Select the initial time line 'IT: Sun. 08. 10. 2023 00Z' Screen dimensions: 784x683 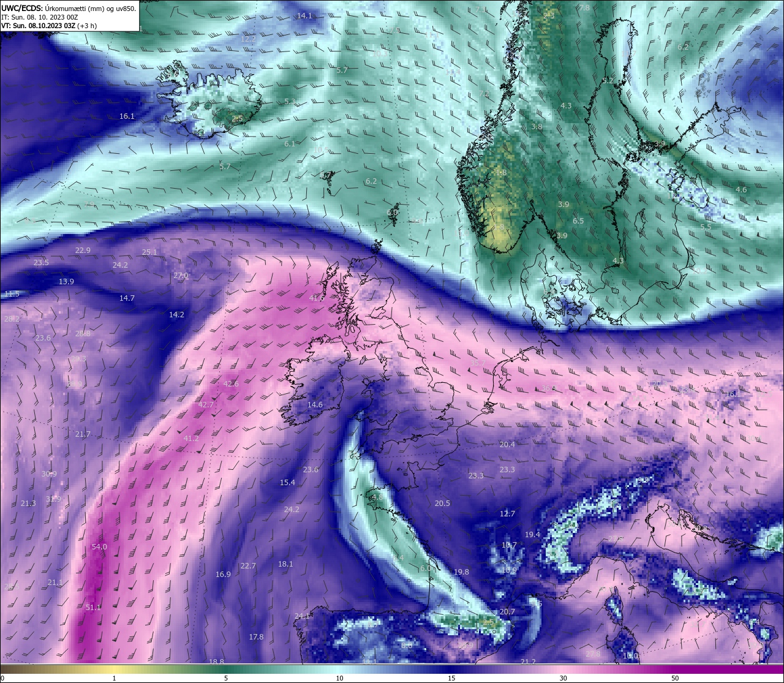coord(39,17)
